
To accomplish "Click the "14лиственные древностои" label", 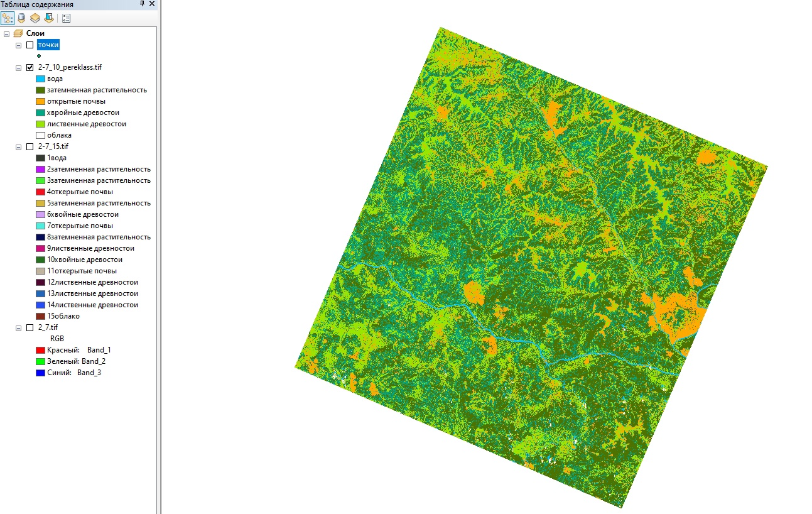I will click(93, 305).
